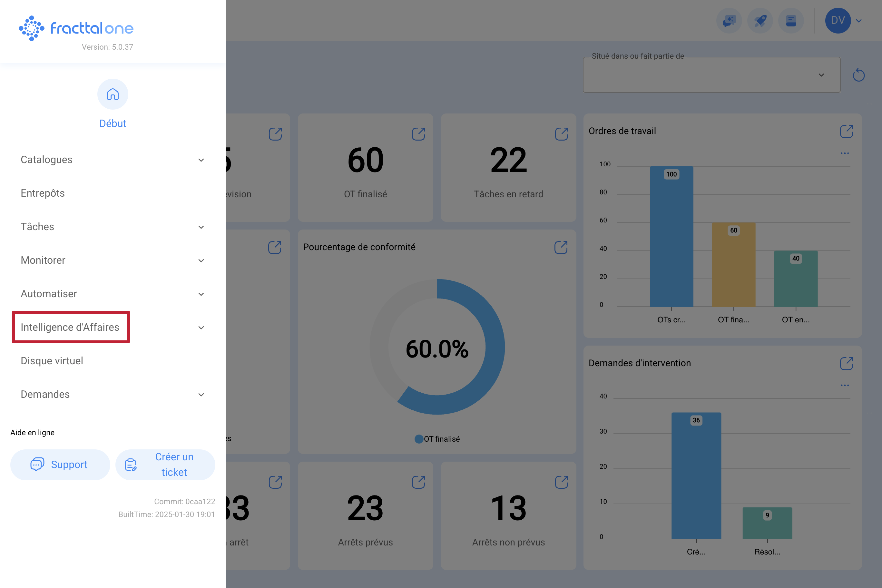Click Commit: 0caa122 text
The height and width of the screenshot is (588, 882).
(x=184, y=501)
